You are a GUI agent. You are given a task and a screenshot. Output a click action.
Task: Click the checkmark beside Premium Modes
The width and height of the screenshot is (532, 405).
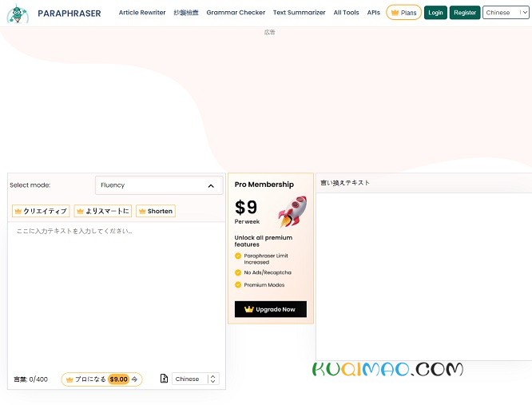pyautogui.click(x=238, y=285)
